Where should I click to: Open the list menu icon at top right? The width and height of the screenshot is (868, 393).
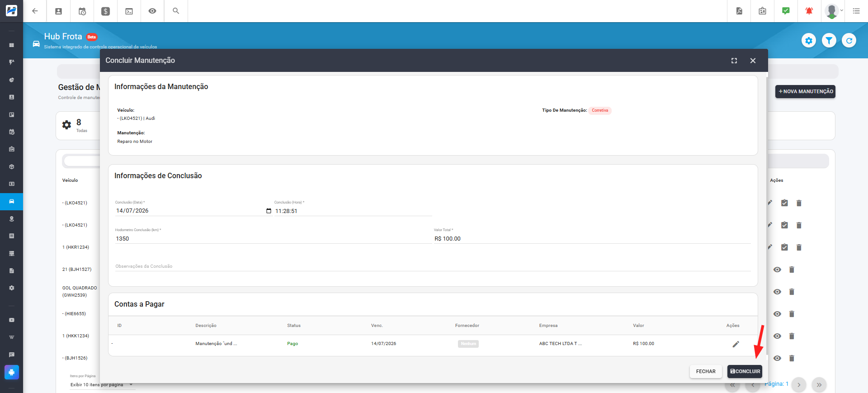point(856,11)
